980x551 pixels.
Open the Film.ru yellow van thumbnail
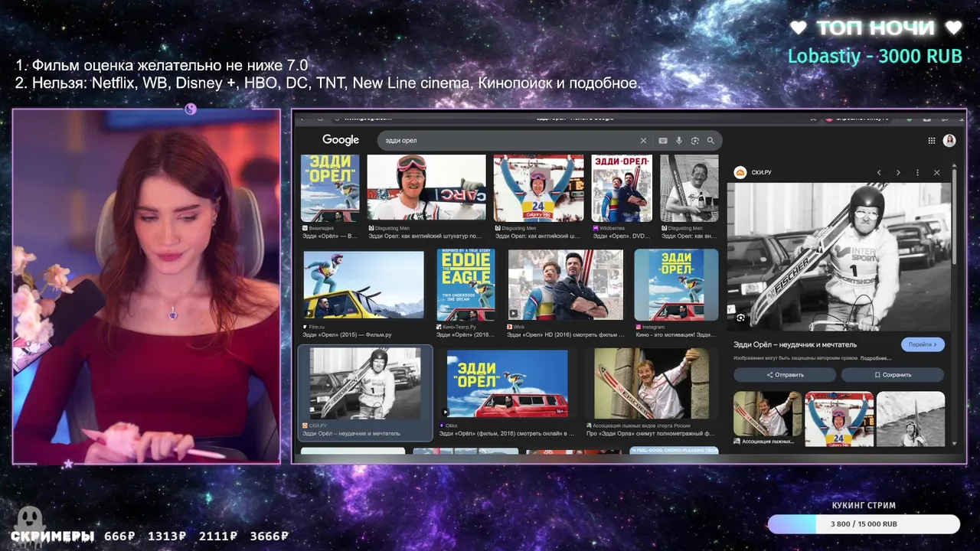[x=364, y=285]
